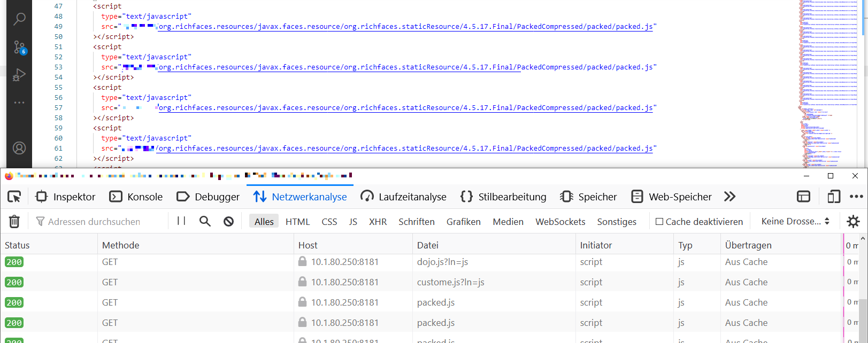
Task: Open network settings gear menu
Action: pos(853,221)
